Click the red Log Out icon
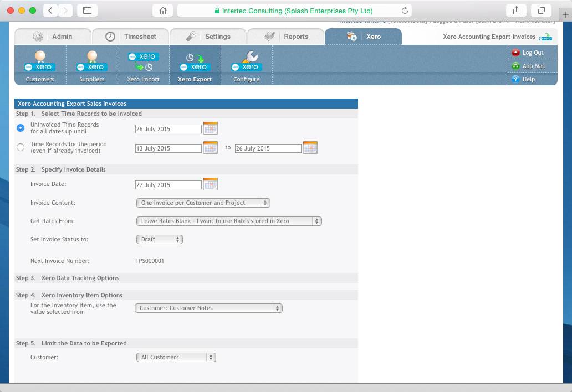This screenshot has width=572, height=392. (515, 53)
